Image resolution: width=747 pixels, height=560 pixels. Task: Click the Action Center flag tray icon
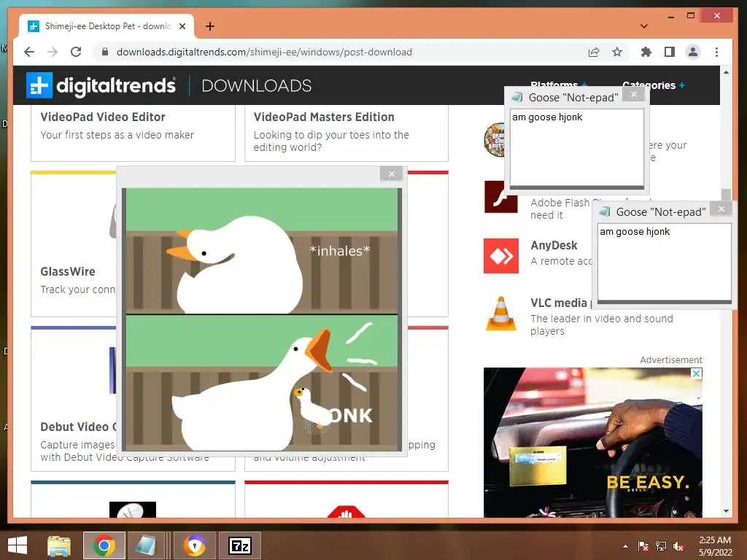pyautogui.click(x=643, y=546)
